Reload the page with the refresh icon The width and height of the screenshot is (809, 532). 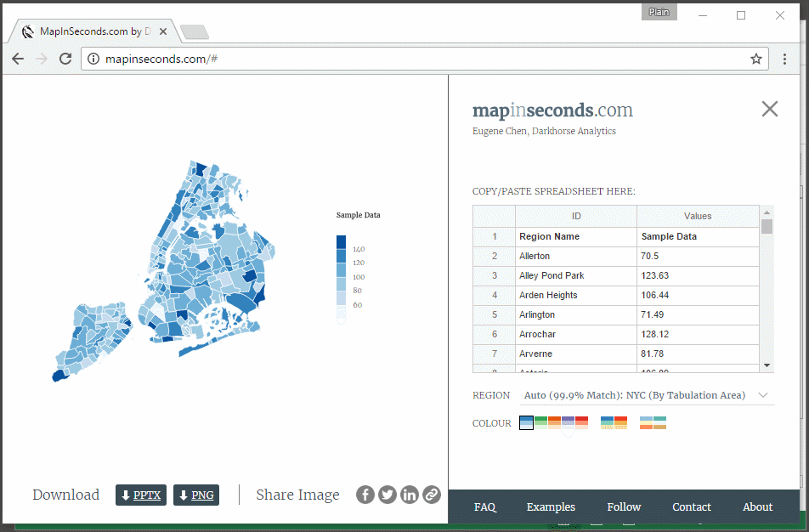(x=65, y=59)
